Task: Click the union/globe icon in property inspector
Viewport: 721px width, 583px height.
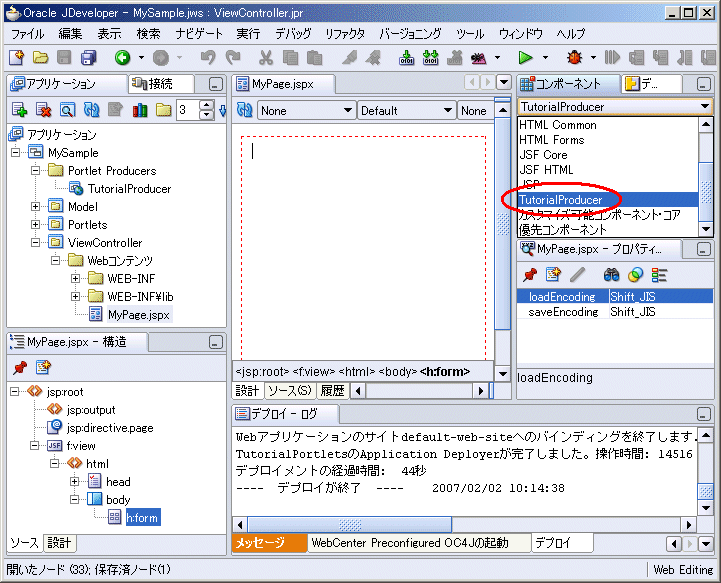Action: click(635, 275)
